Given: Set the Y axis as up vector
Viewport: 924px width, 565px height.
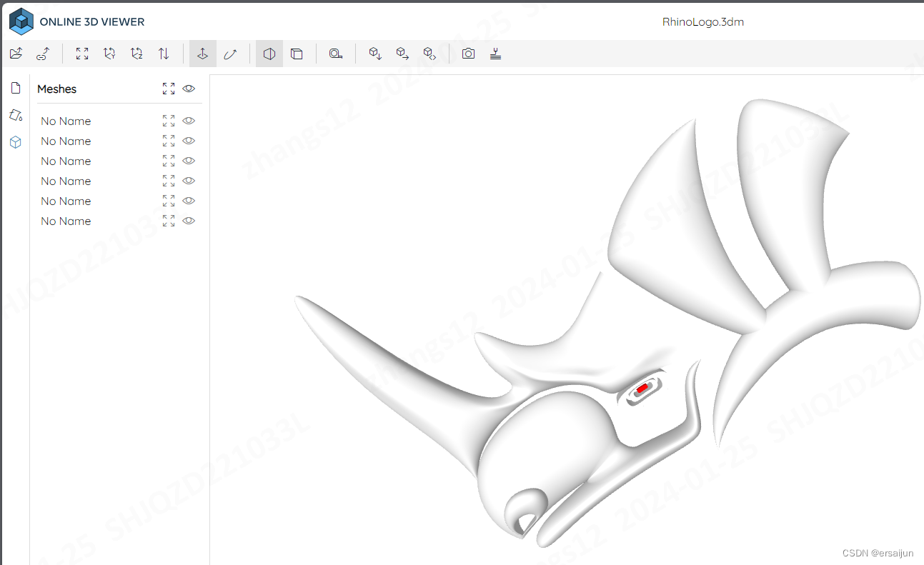Looking at the screenshot, I should 109,53.
